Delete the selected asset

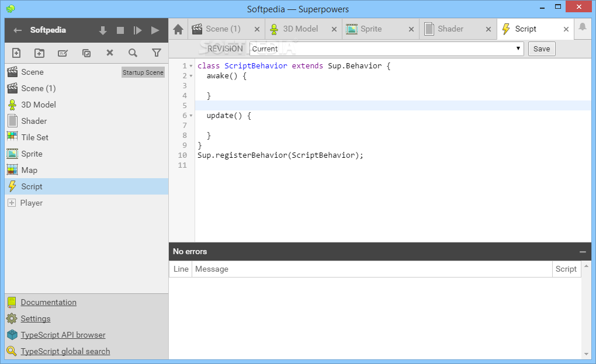(x=110, y=53)
